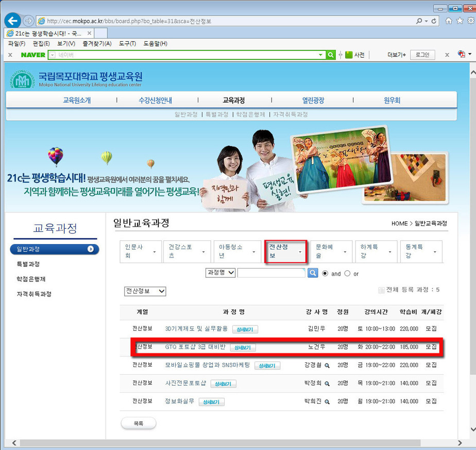Click magnifier icon next to 박정희

[327, 384]
